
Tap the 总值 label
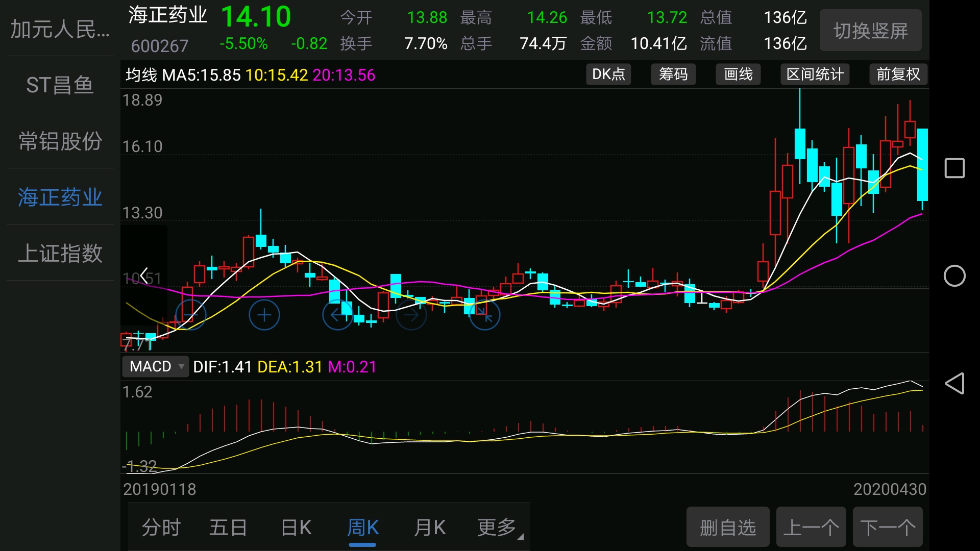pyautogui.click(x=716, y=17)
